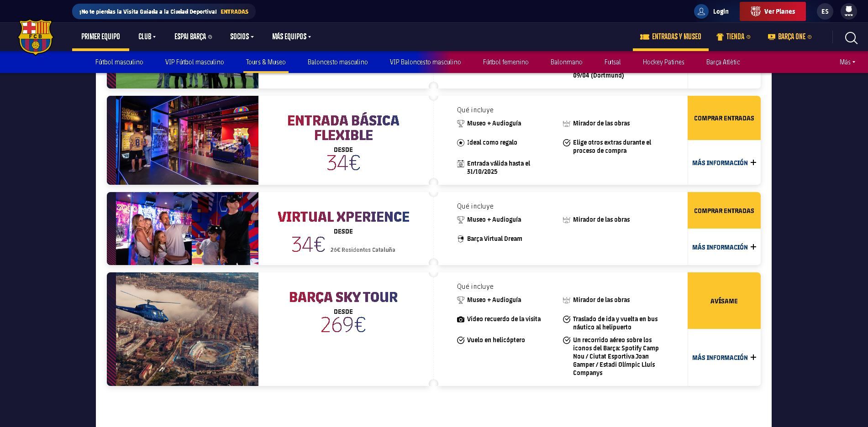
Task: Click the FC Barcelona crest logo
Action: (36, 37)
